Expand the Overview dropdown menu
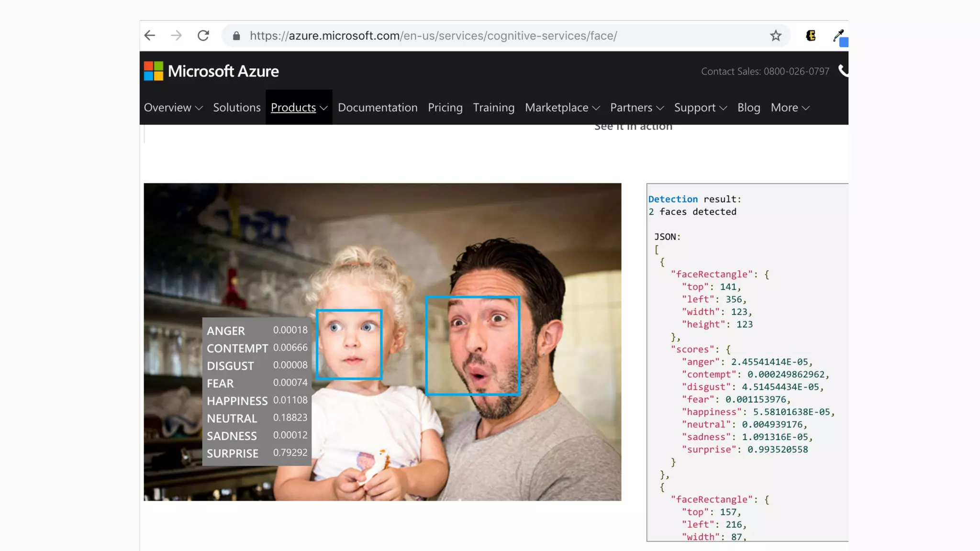 [x=173, y=108]
